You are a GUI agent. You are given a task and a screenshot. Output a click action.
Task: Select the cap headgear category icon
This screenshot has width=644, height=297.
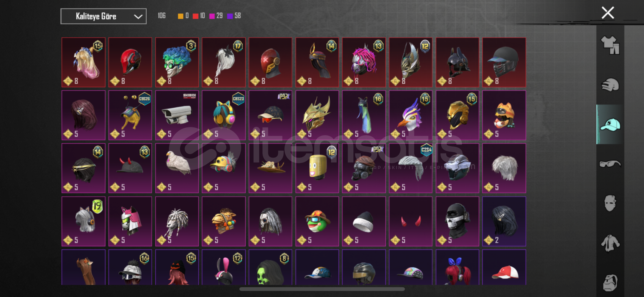point(610,125)
